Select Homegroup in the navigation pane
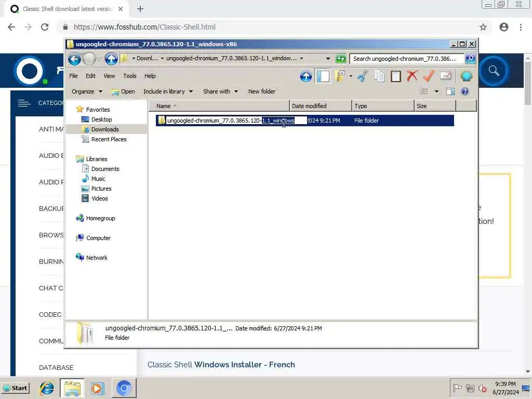 click(100, 218)
